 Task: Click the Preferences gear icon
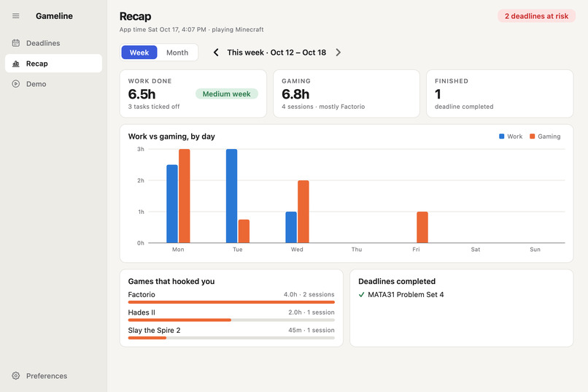coord(16,376)
